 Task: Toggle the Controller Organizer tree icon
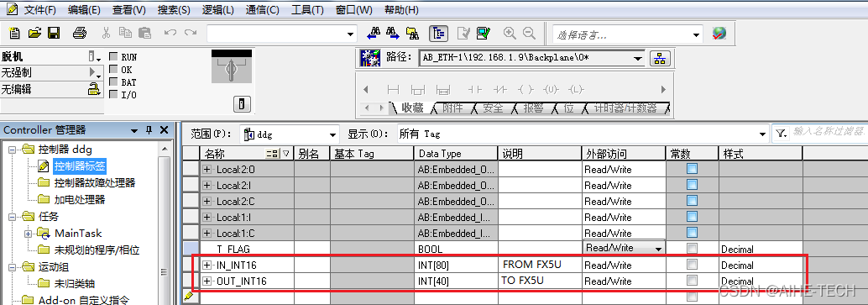click(438, 34)
